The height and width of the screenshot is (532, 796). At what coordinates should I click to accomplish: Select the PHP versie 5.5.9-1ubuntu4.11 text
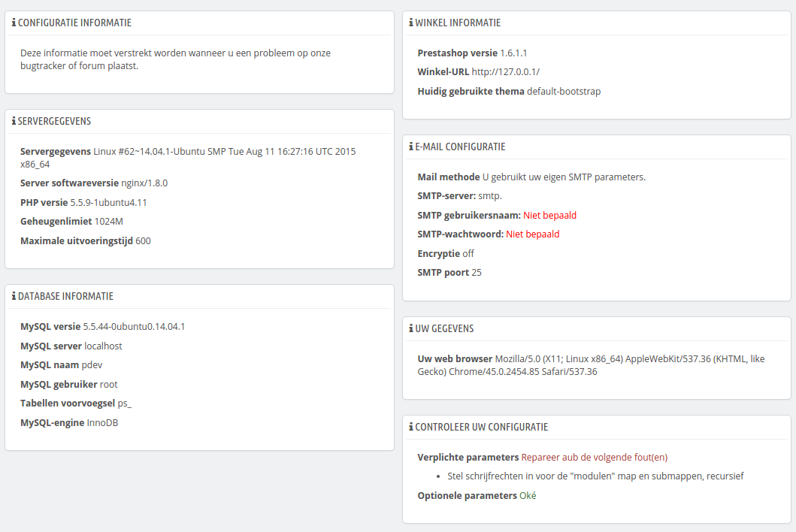(83, 203)
